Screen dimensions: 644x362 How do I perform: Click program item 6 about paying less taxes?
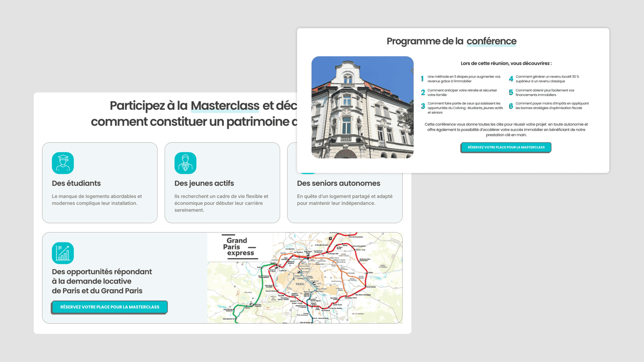(549, 106)
